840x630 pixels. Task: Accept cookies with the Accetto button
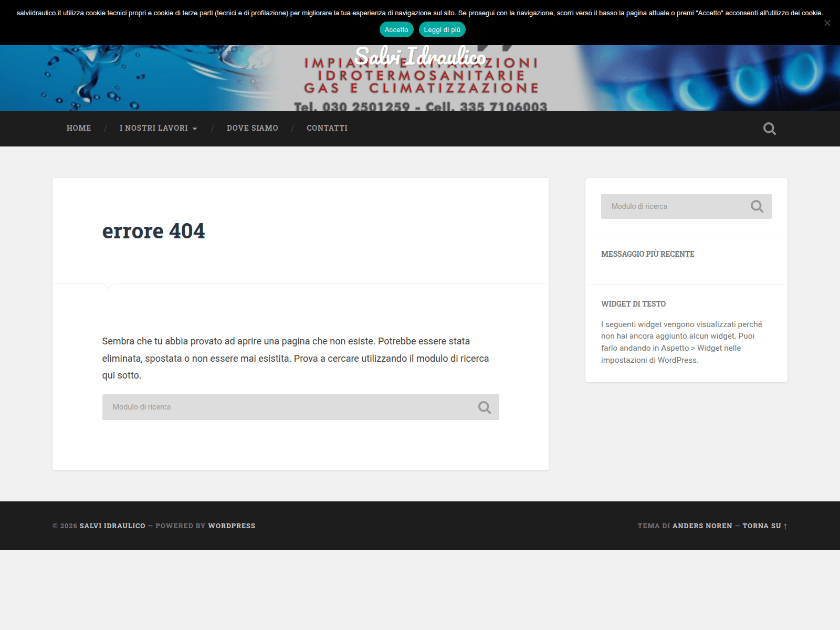[x=396, y=30]
